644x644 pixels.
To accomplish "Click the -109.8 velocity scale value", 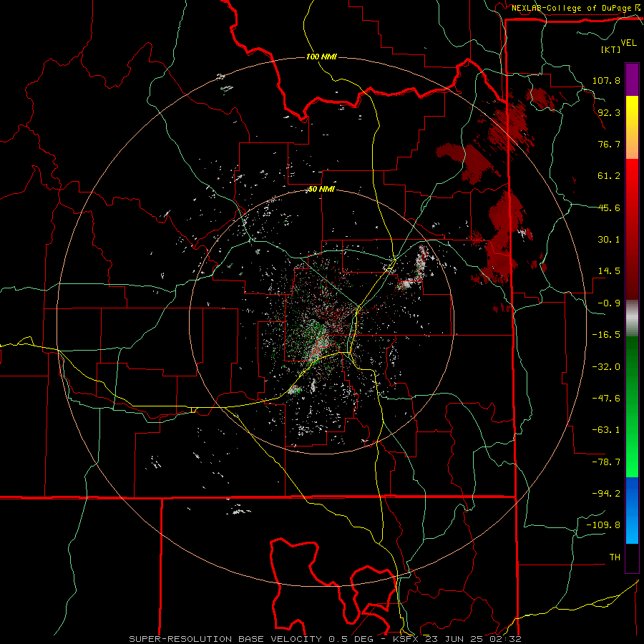I will click(x=603, y=525).
